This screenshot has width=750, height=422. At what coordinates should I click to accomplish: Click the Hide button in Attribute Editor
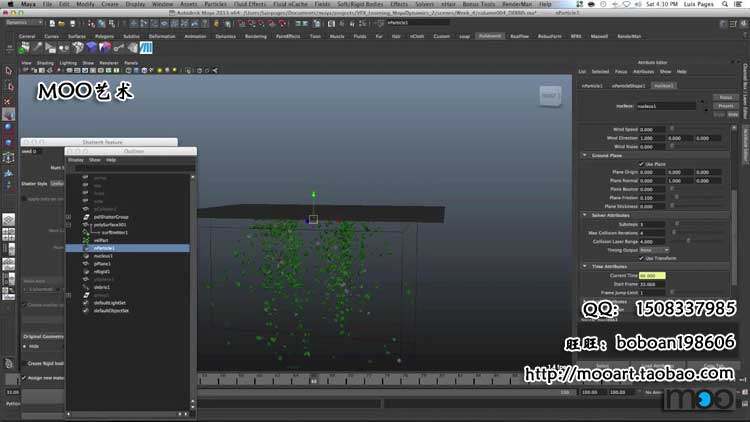[733, 114]
